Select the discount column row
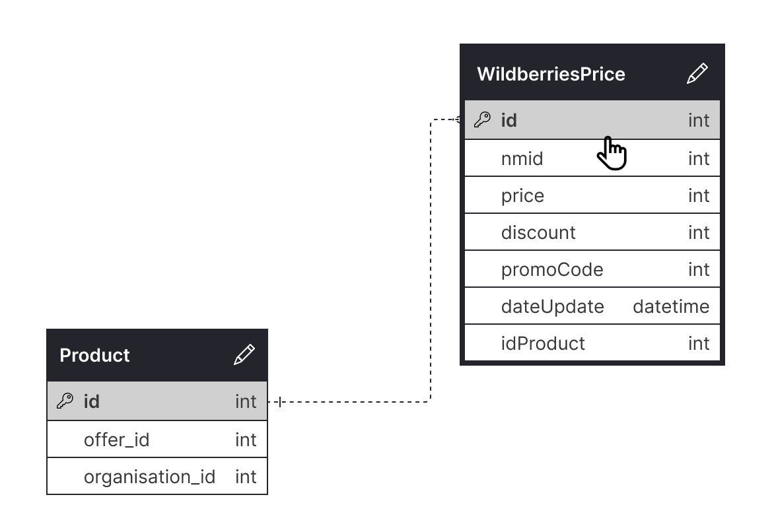Screen dimensions: 774x532 point(592,232)
